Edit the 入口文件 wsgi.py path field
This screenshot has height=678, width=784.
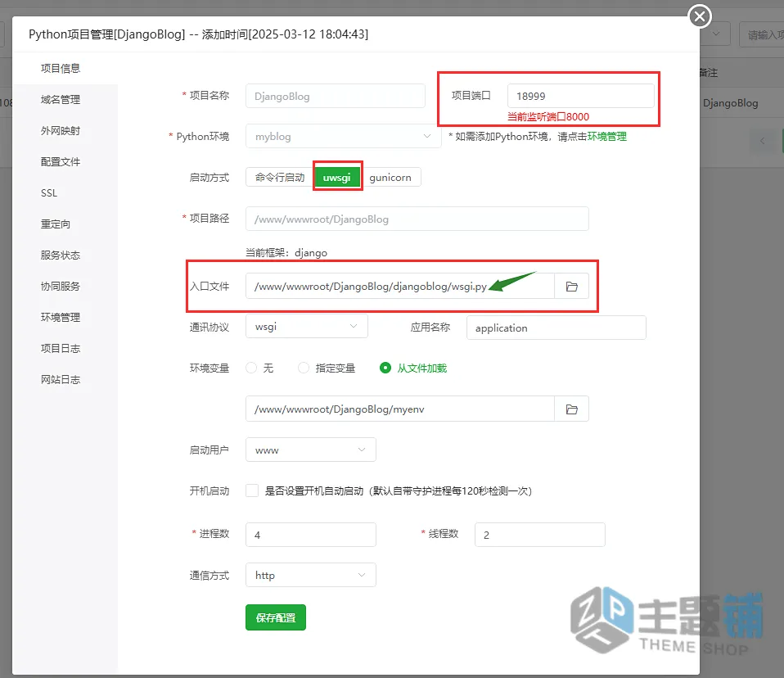point(400,287)
